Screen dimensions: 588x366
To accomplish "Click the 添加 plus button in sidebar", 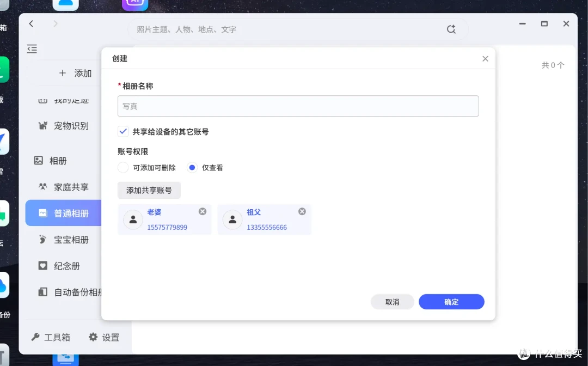I will pyautogui.click(x=75, y=73).
